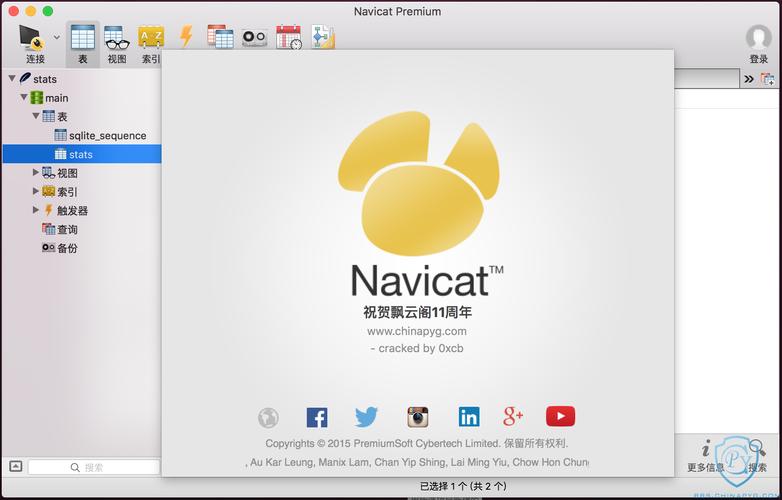Toggle the sidebar panel button at the bottom left
Viewport: 782px width, 500px height.
[16, 467]
